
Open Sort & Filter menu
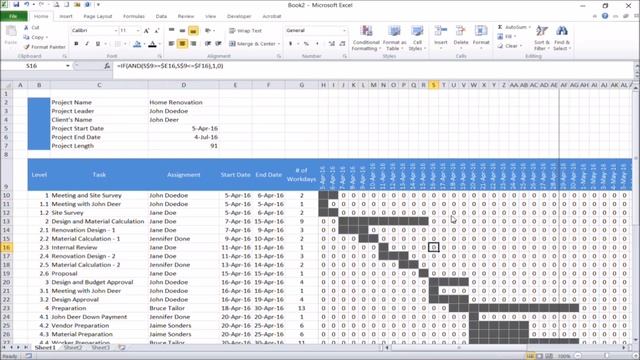(x=542, y=38)
